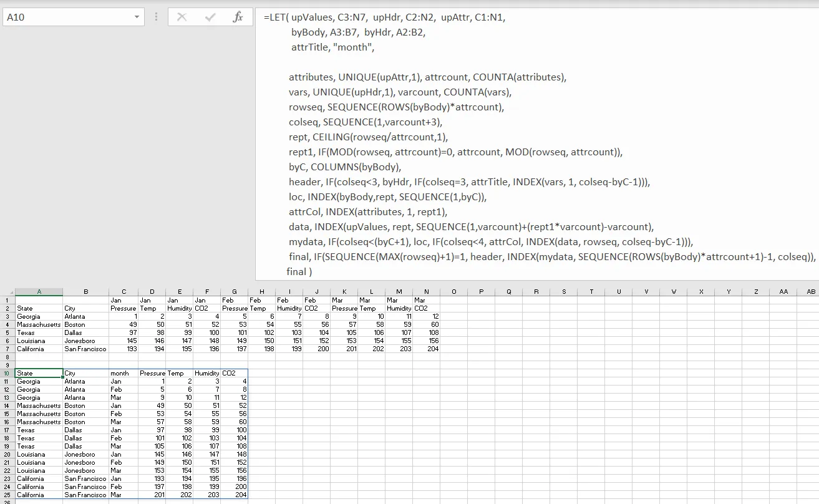The image size is (819, 504).
Task: Click cell C12 Feb in Georgia row
Action: click(x=124, y=389)
